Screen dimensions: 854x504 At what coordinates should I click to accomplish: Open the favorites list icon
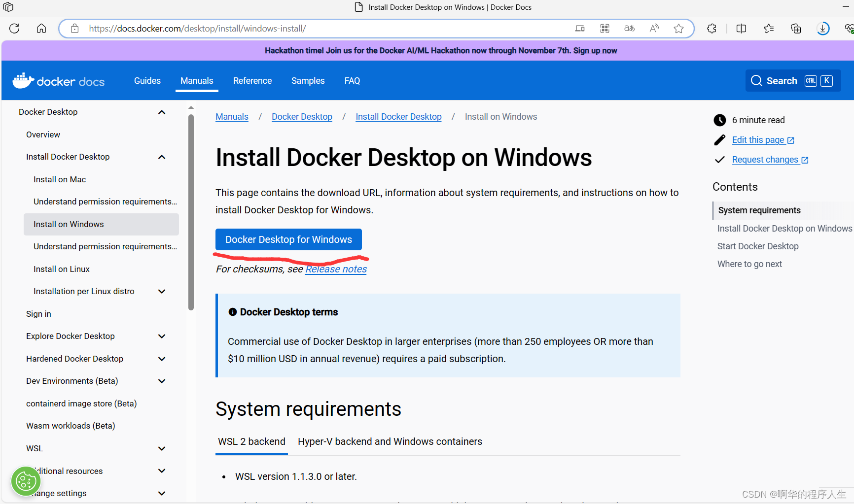tap(769, 29)
